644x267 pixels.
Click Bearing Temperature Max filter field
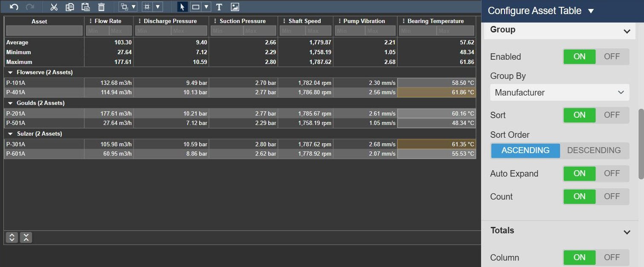[455, 31]
